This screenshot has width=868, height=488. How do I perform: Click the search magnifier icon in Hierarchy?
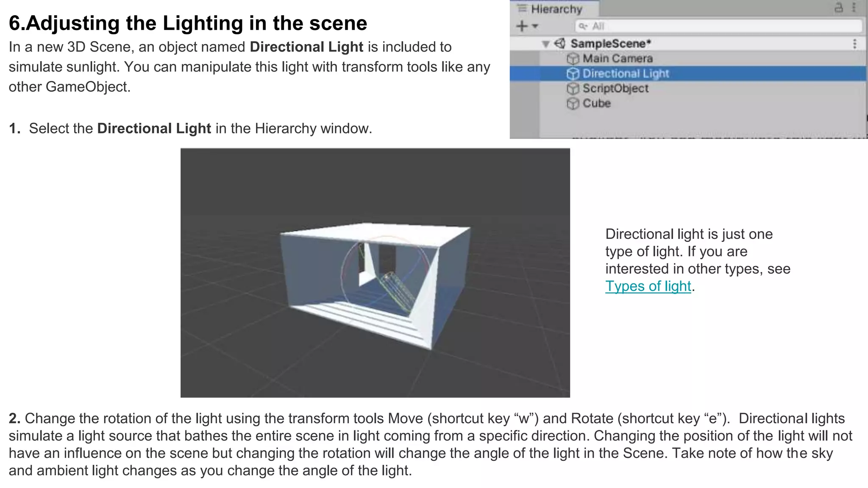tap(583, 26)
